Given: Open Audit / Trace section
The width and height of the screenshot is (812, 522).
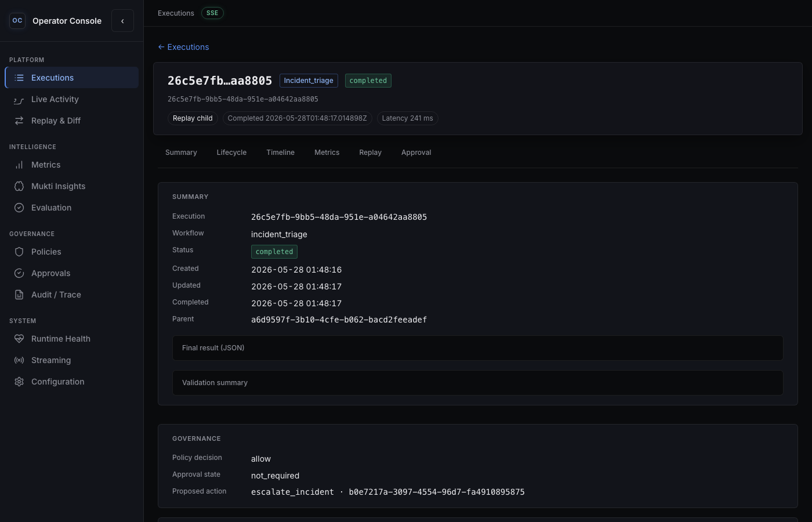Looking at the screenshot, I should (71, 295).
